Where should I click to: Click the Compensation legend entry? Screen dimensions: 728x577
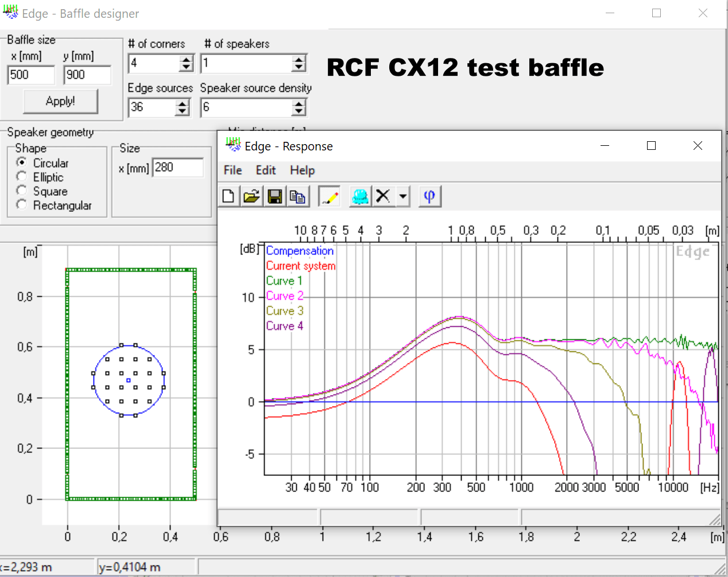click(300, 251)
